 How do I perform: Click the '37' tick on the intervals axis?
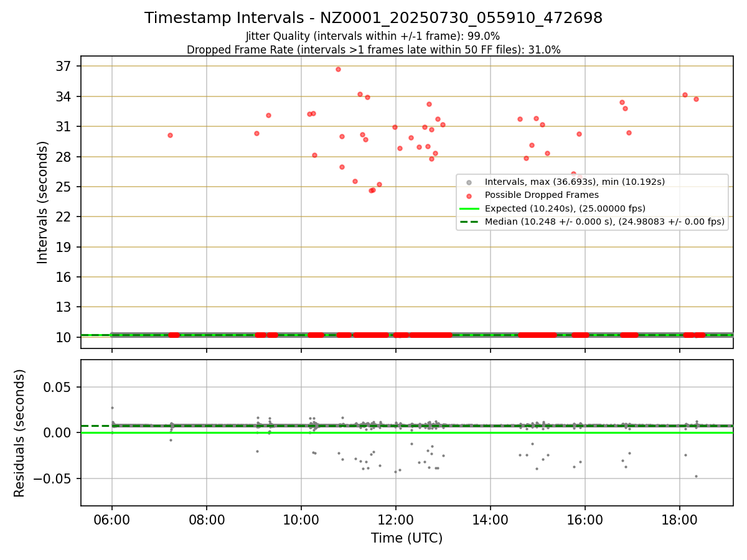pos(65,67)
